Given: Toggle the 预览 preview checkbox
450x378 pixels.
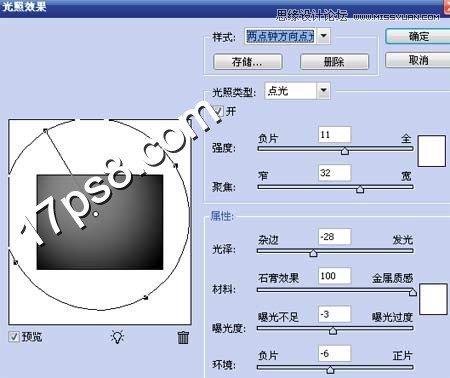Looking at the screenshot, I should (14, 337).
